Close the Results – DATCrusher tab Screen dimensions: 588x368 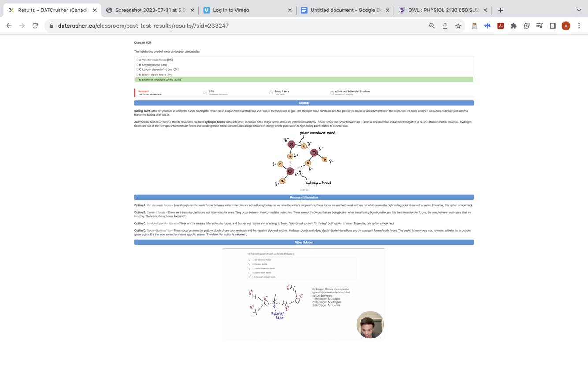tap(94, 10)
